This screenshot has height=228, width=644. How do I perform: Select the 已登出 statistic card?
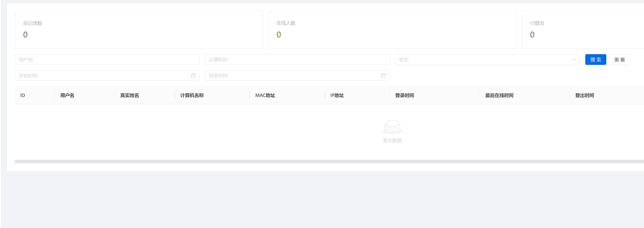click(x=582, y=30)
